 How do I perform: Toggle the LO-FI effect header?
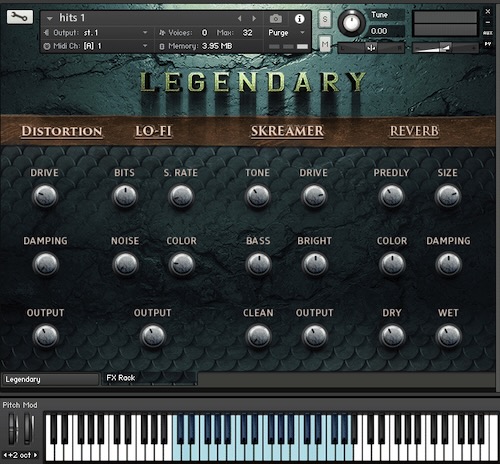coord(154,131)
